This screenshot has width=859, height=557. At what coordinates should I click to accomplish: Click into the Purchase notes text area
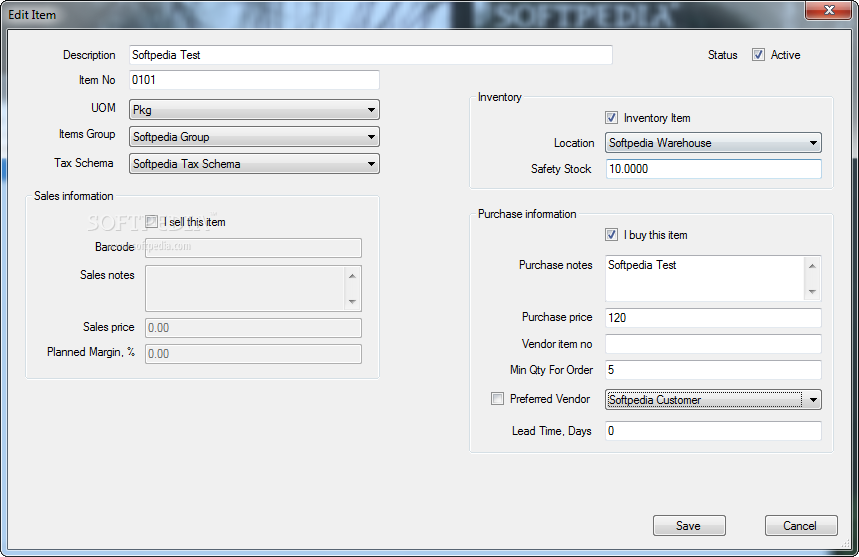(x=704, y=278)
